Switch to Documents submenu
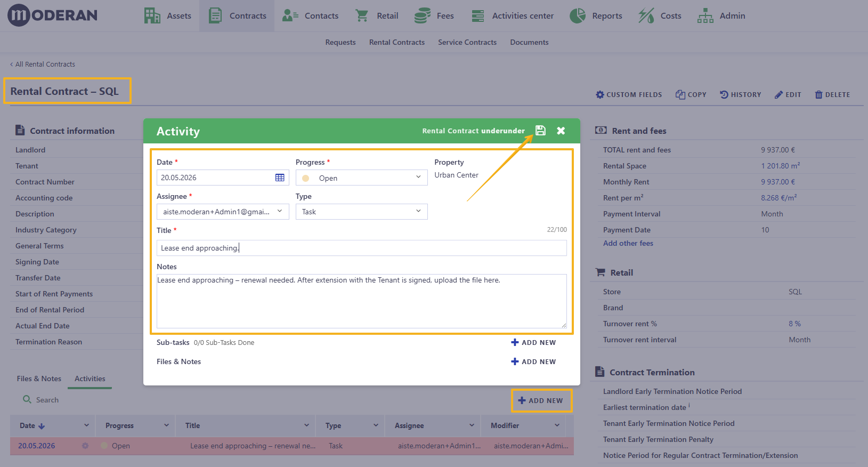Viewport: 868px width, 467px height. (x=529, y=42)
